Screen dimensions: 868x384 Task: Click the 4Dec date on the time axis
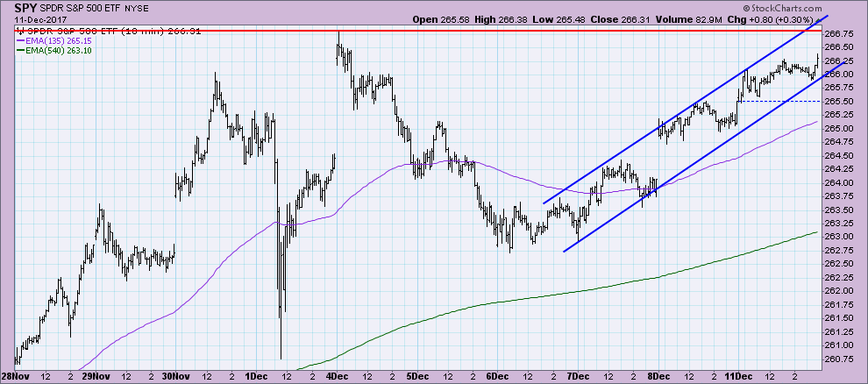337,377
